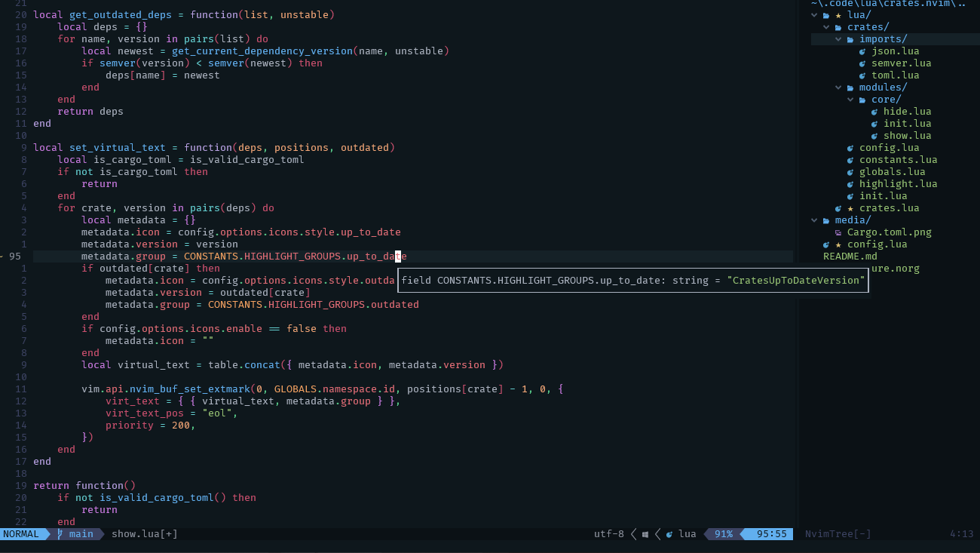Open constants.lua from the tree
The height and width of the screenshot is (553, 980).
899,160
